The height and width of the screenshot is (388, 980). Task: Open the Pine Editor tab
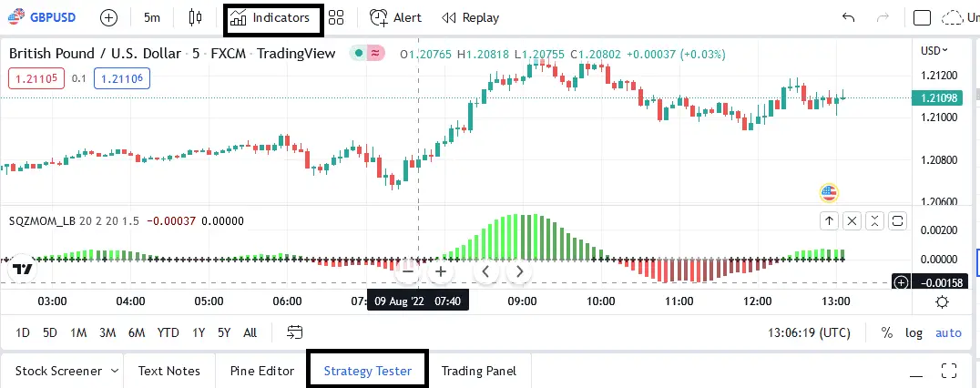coord(262,371)
